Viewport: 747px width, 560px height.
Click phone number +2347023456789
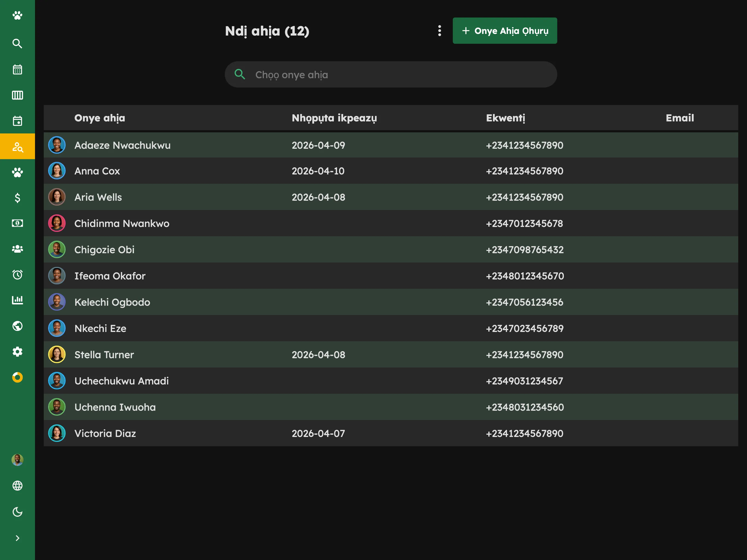coord(525,328)
